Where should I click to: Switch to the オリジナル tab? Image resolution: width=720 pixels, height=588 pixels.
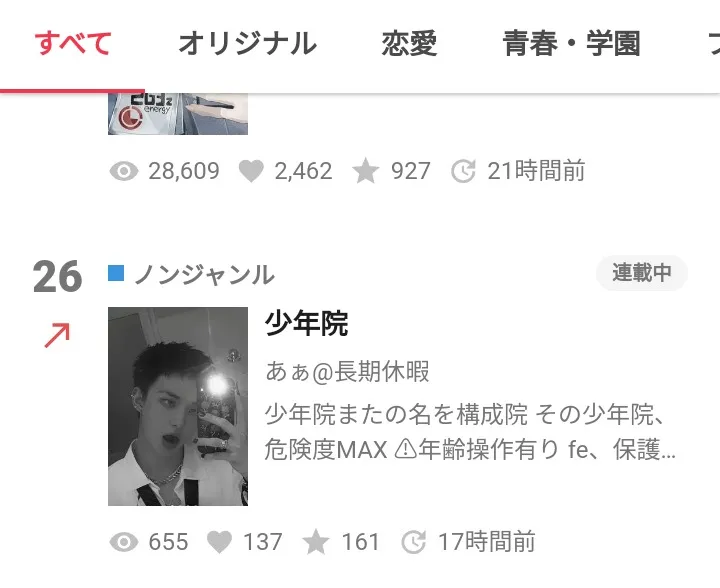248,44
